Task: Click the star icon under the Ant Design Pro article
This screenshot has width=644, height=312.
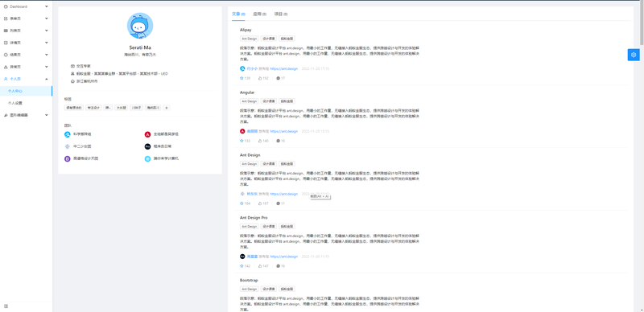Action: coord(242,266)
